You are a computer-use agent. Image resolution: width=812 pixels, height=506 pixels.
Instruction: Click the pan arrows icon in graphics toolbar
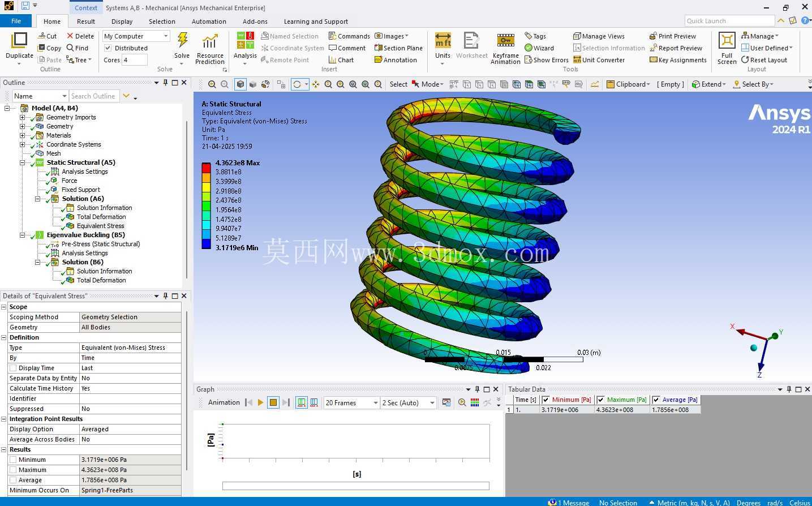[x=315, y=84]
